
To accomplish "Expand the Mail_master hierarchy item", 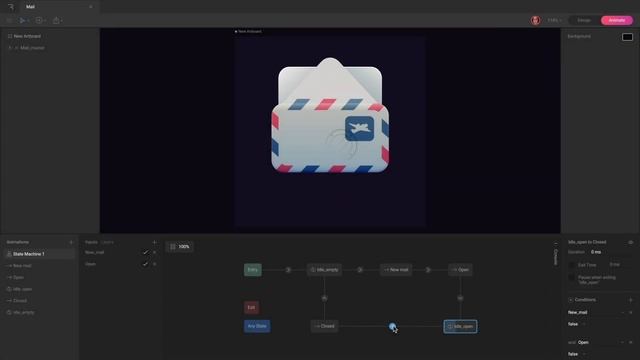I will 10,48.
